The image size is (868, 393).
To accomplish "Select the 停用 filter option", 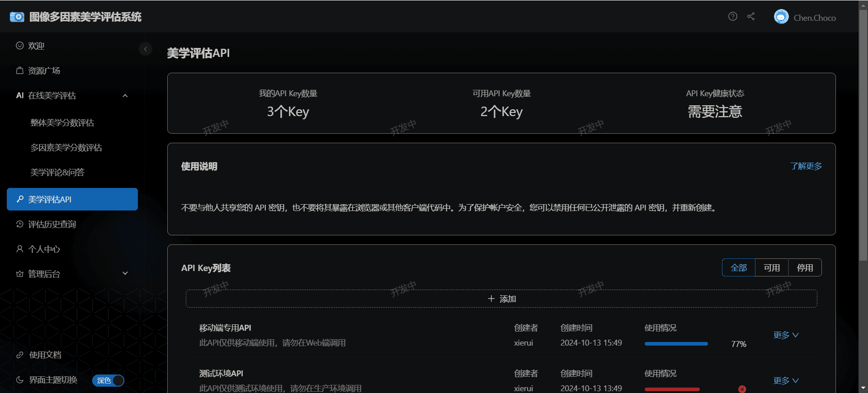I will (x=804, y=268).
